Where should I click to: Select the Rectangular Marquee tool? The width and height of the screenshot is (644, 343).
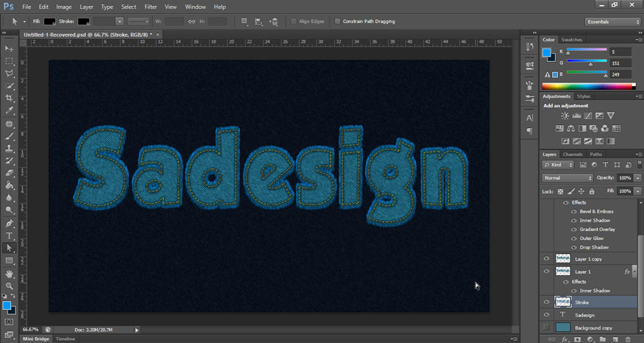point(9,61)
